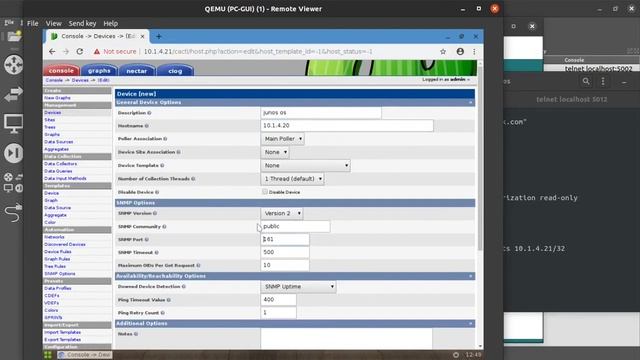The height and width of the screenshot is (360, 640).
Task: Click the folder open icon in left toolbar
Action: pyautogui.click(x=14, y=36)
